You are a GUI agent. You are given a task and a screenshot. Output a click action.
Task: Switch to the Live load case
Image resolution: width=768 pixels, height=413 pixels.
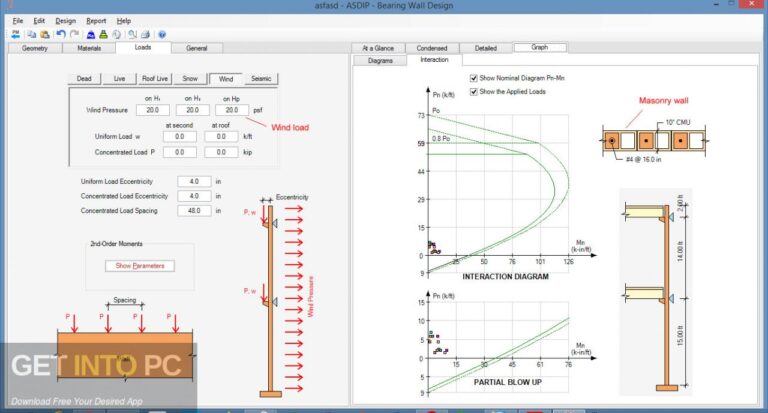pos(120,78)
